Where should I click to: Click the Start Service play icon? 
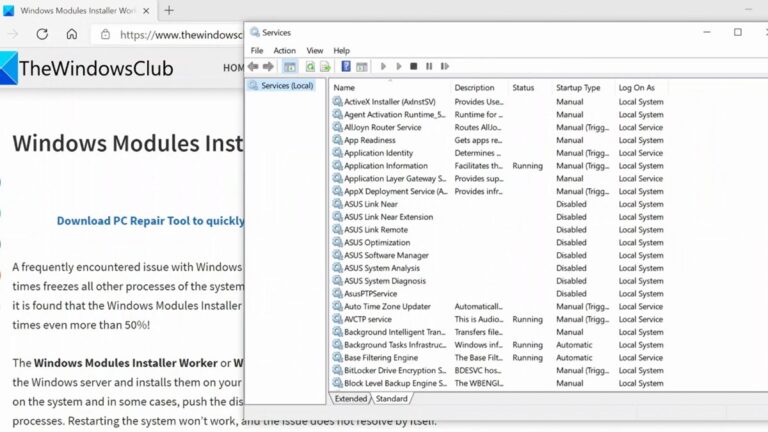[x=383, y=66]
